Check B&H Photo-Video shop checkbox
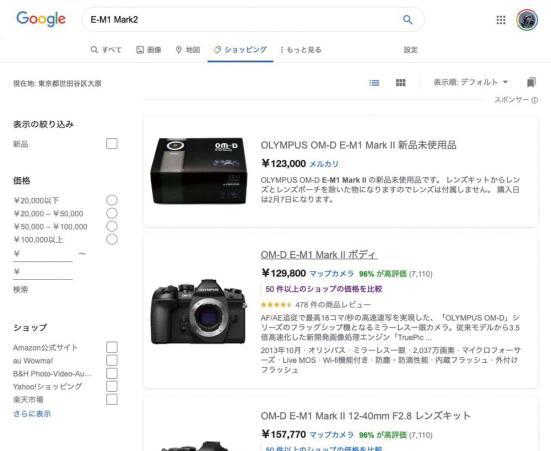551x451 pixels. coord(112,373)
